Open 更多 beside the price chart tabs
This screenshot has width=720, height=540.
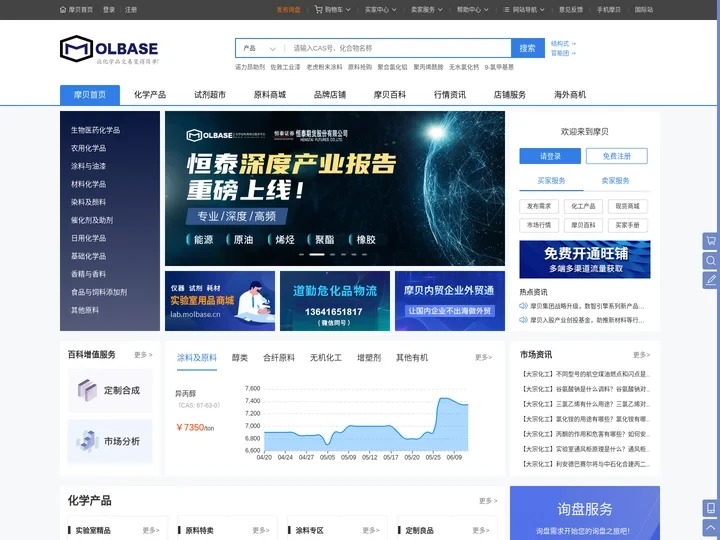click(484, 357)
